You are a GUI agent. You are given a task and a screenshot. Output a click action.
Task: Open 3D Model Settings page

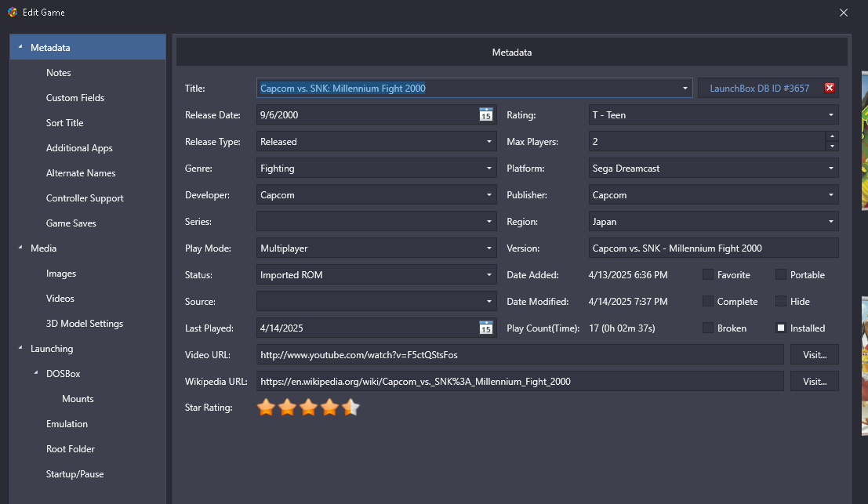pyautogui.click(x=85, y=324)
